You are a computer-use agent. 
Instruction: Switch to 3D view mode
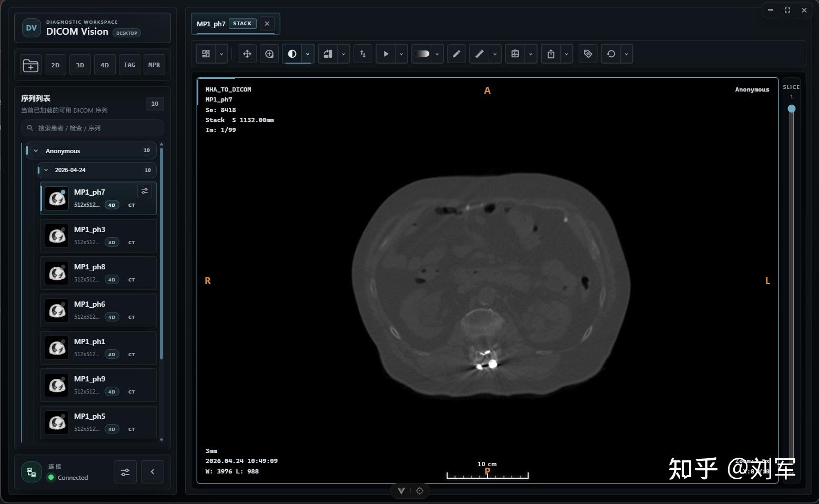click(x=80, y=65)
